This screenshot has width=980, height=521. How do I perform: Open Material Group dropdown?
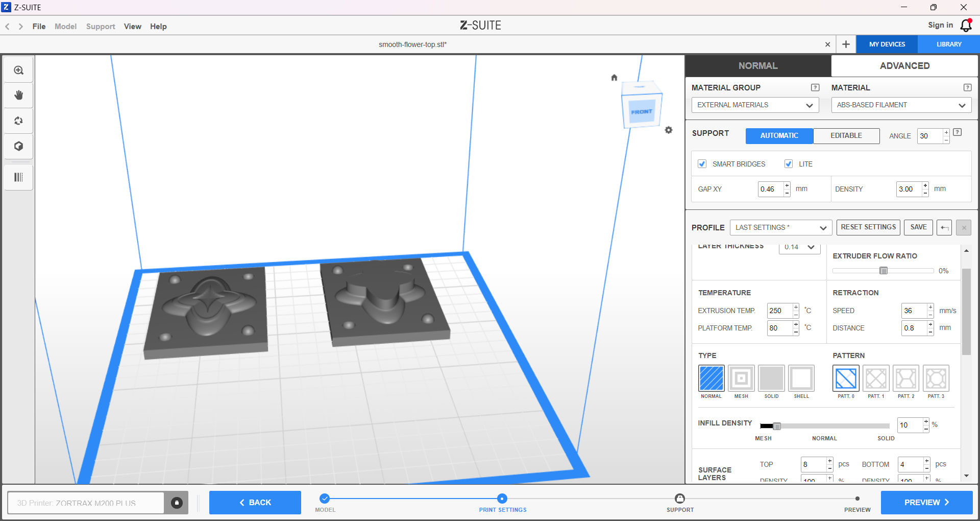tap(755, 105)
